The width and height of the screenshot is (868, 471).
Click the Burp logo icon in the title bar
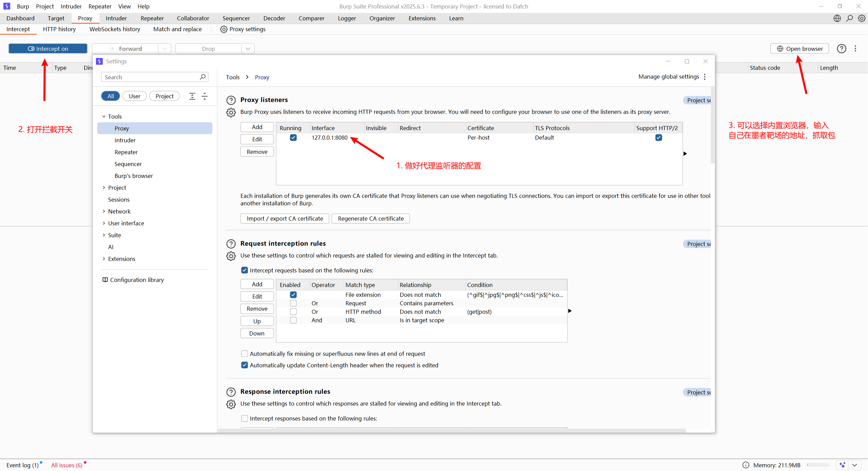pyautogui.click(x=7, y=6)
